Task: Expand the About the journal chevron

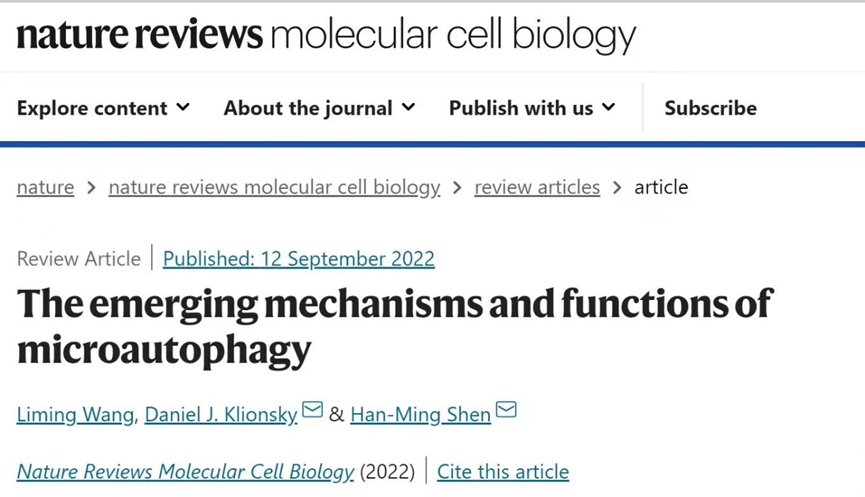Action: point(408,107)
